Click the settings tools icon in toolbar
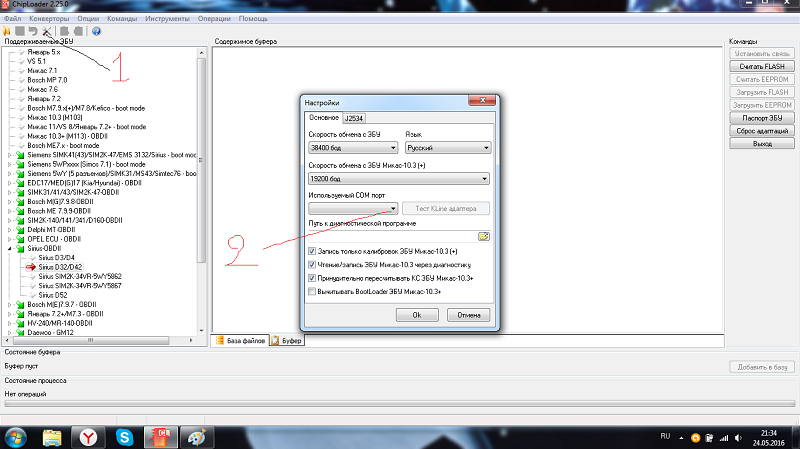Viewport: 800px width, 449px height. pyautogui.click(x=47, y=31)
